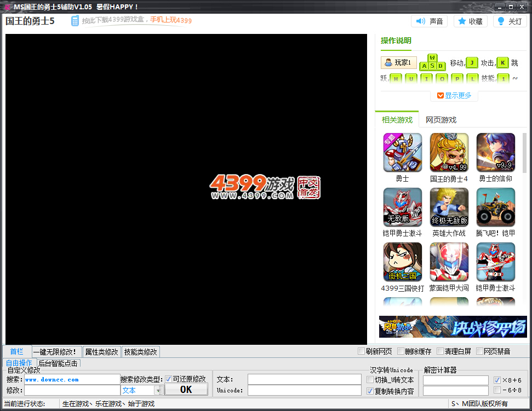
Task: Open the 属性类修改 tab
Action: (x=101, y=352)
